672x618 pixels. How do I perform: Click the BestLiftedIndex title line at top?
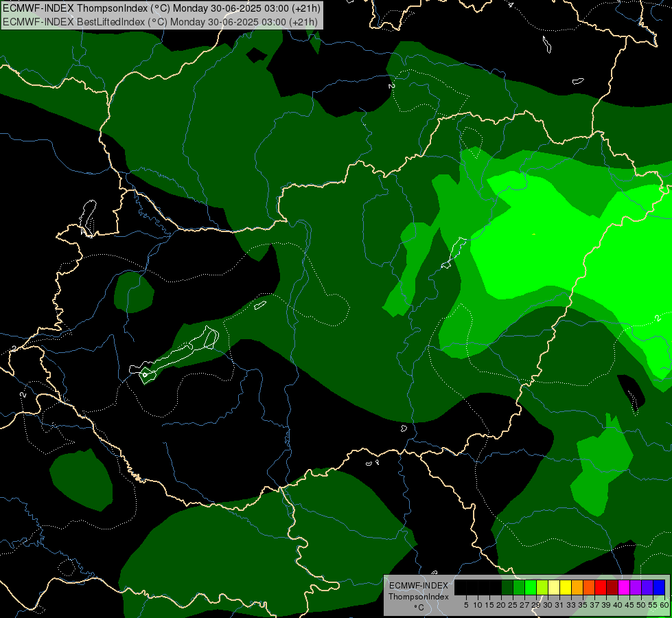pyautogui.click(x=160, y=22)
